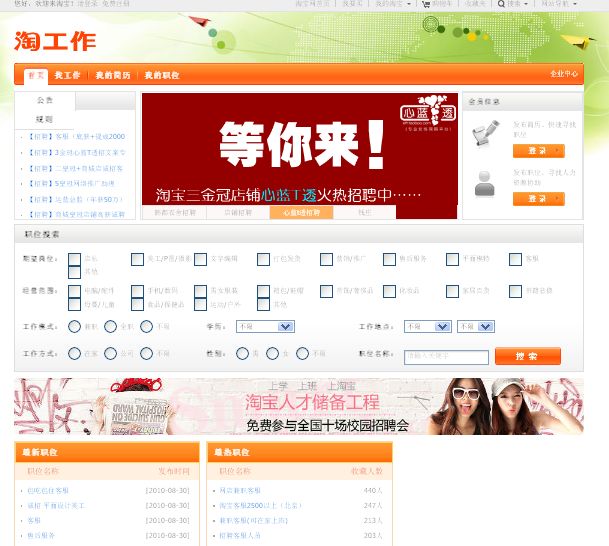Open 我的职位 in orange navigation bar

click(x=162, y=75)
